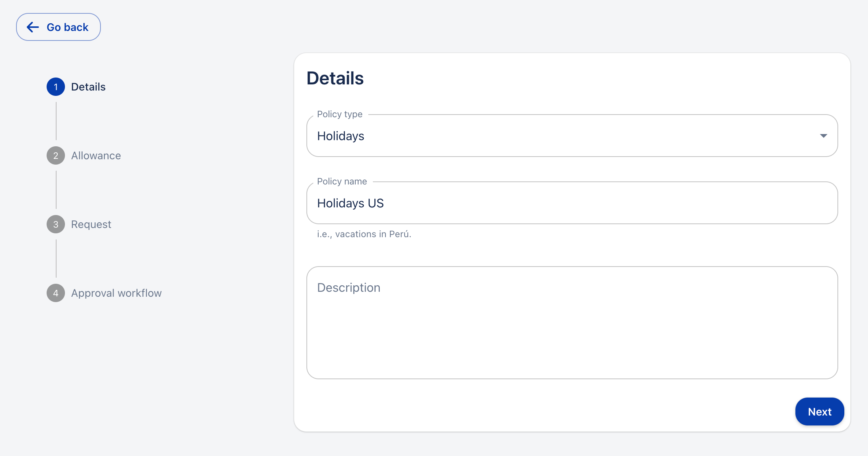The width and height of the screenshot is (868, 456).
Task: Click into the Description text area
Action: pos(572,323)
